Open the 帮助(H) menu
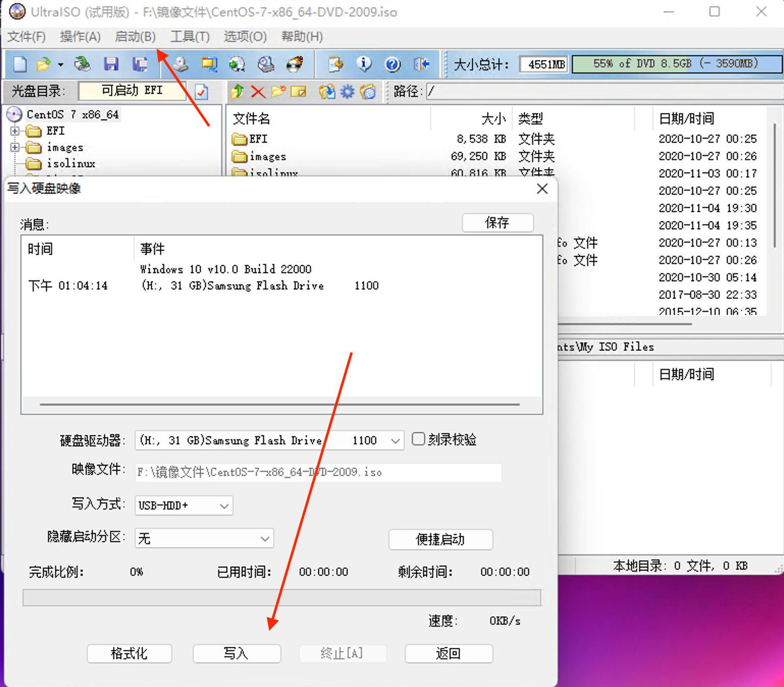This screenshot has width=784, height=687. [x=302, y=37]
